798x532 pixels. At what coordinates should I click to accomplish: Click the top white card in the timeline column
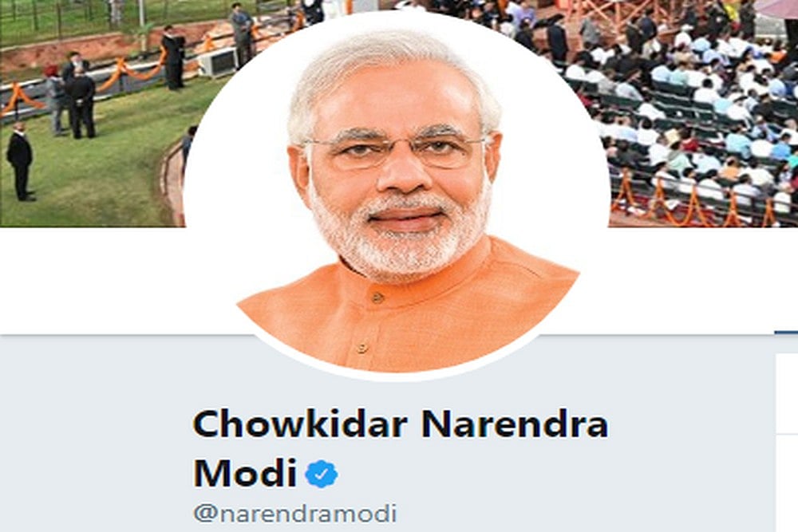click(x=787, y=393)
